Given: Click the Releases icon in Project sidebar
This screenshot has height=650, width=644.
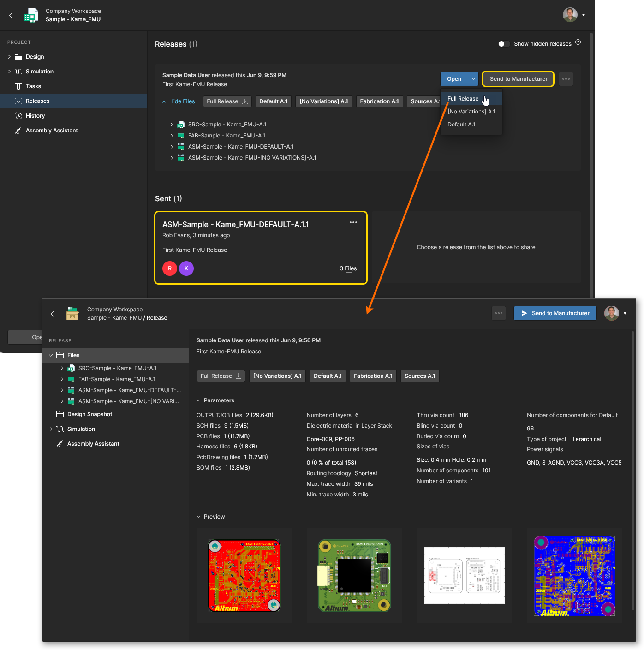Looking at the screenshot, I should [18, 101].
